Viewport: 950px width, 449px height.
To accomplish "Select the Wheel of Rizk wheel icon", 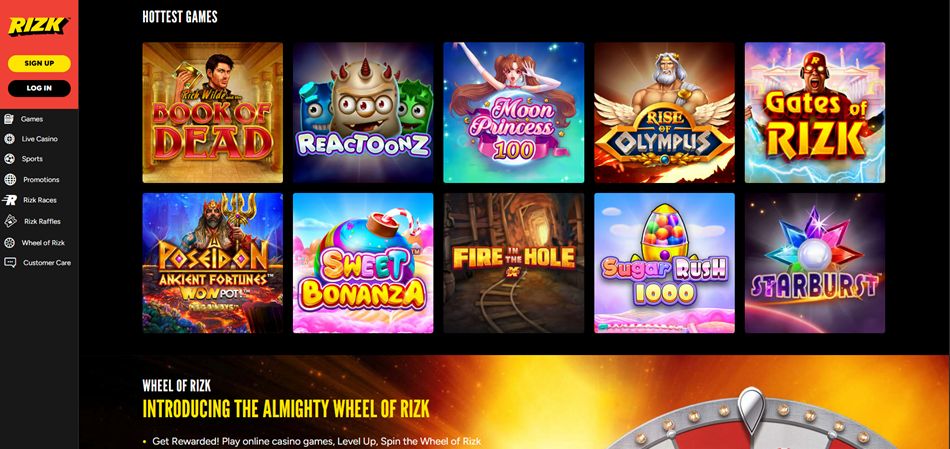I will pyautogui.click(x=10, y=242).
